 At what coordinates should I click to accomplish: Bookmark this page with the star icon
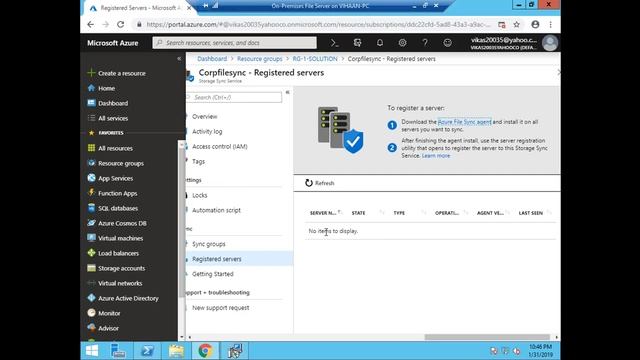(x=516, y=24)
